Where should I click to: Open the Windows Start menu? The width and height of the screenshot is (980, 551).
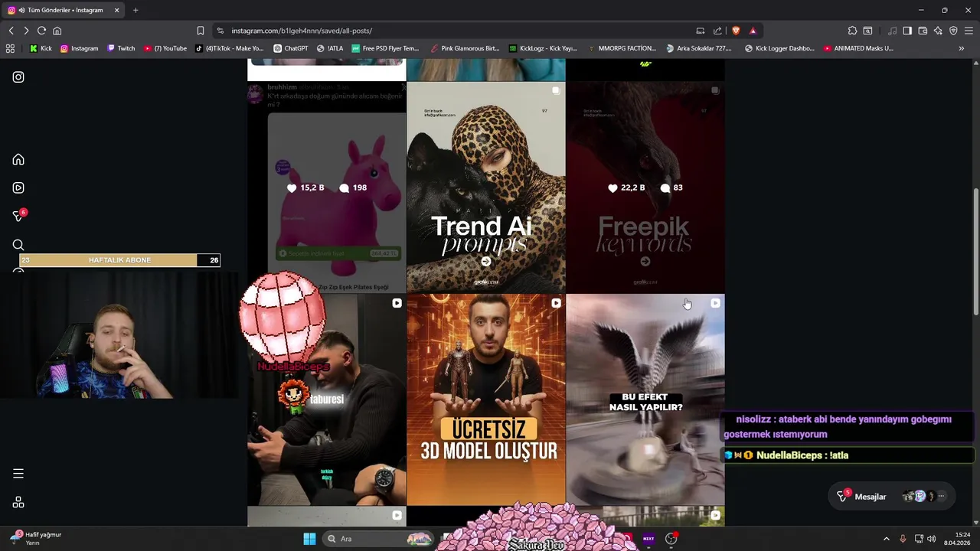click(x=309, y=539)
